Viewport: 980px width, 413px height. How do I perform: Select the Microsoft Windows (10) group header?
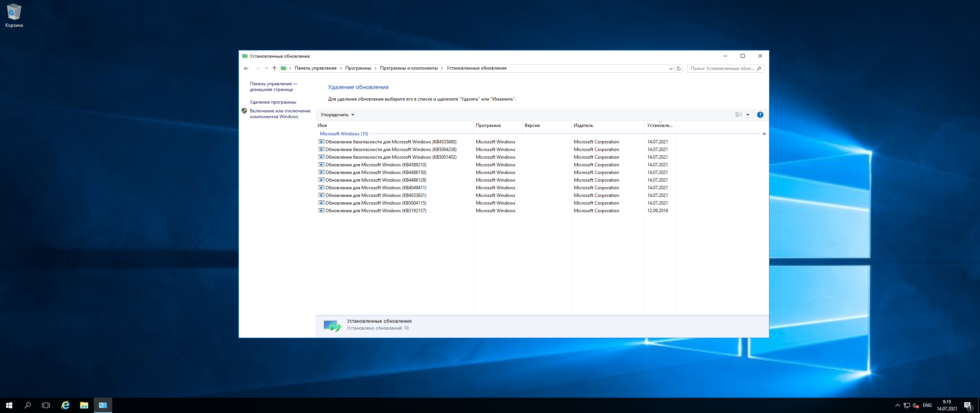click(x=344, y=134)
